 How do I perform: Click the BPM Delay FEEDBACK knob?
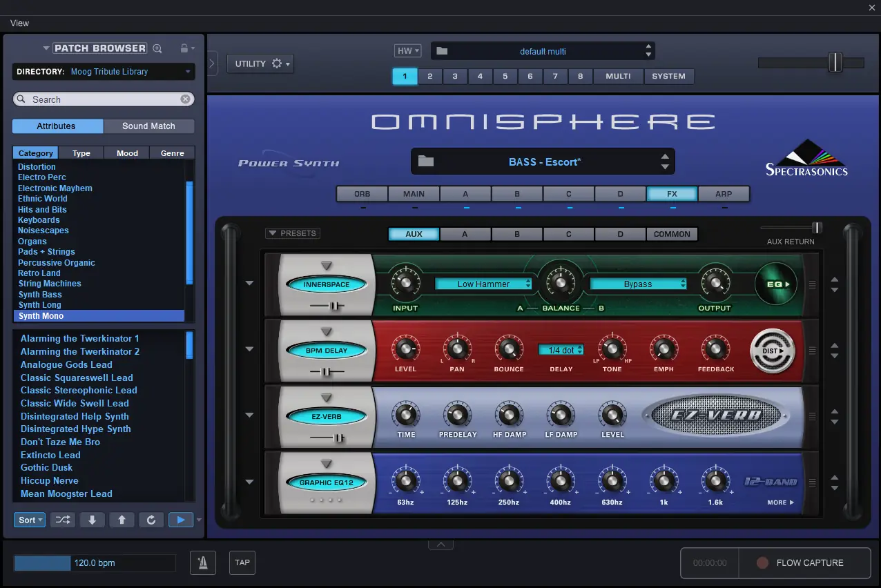(x=715, y=349)
